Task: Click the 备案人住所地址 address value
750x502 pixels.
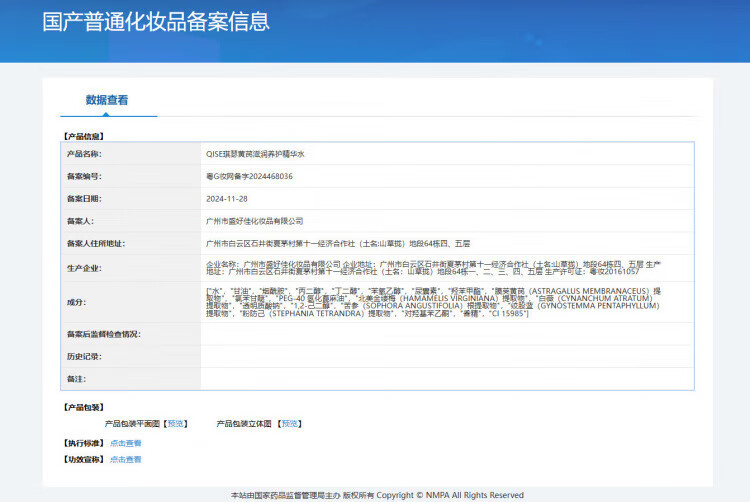Action: coord(337,243)
